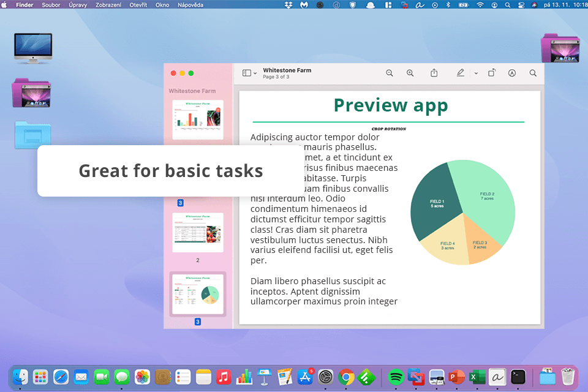Open the Trash in the Dock
The width and height of the screenshot is (588, 392).
568,376
